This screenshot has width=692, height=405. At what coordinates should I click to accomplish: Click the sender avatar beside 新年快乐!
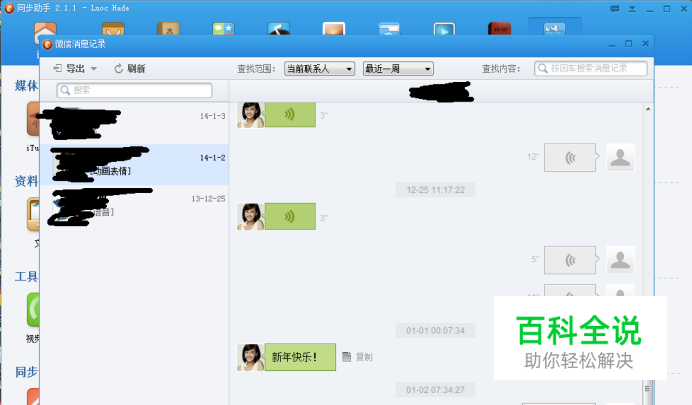tap(251, 357)
